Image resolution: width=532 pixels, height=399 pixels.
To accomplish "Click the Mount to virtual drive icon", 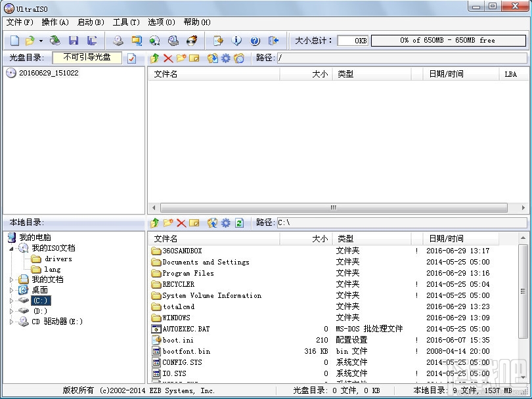I will [x=173, y=41].
